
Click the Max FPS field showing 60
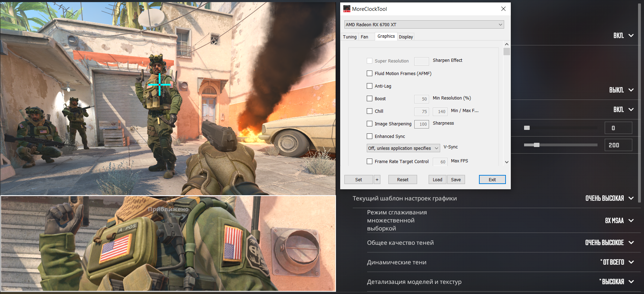(440, 162)
